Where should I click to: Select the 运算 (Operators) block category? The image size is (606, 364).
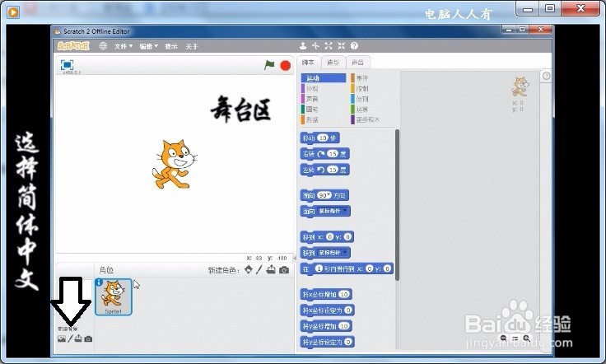pos(361,110)
